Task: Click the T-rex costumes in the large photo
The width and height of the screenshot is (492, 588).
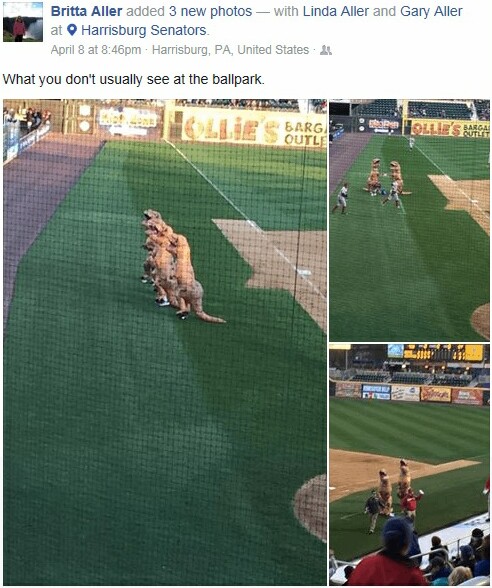Action: (x=178, y=266)
